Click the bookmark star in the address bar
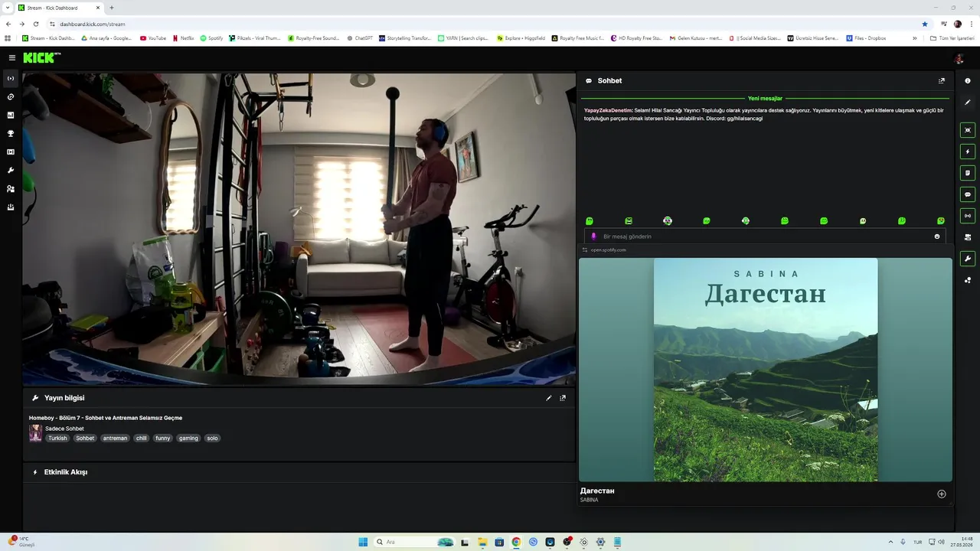 (x=925, y=24)
